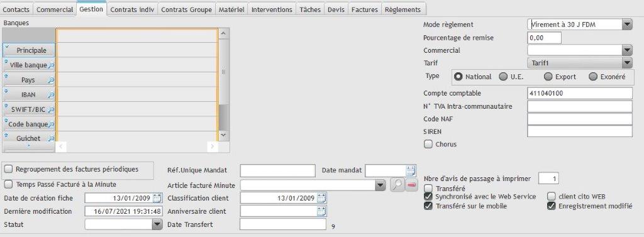The image size is (644, 237).
Task: Open the Commercial dropdown list
Action: (x=627, y=50)
